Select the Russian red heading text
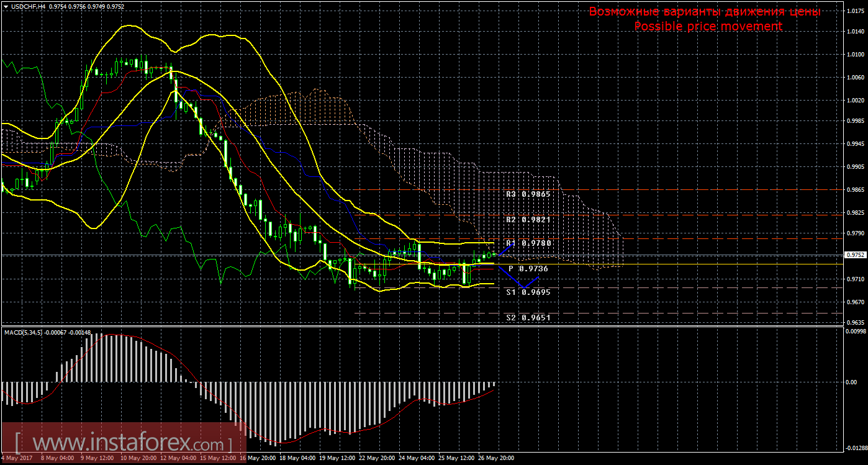868x465 pixels. tap(704, 12)
